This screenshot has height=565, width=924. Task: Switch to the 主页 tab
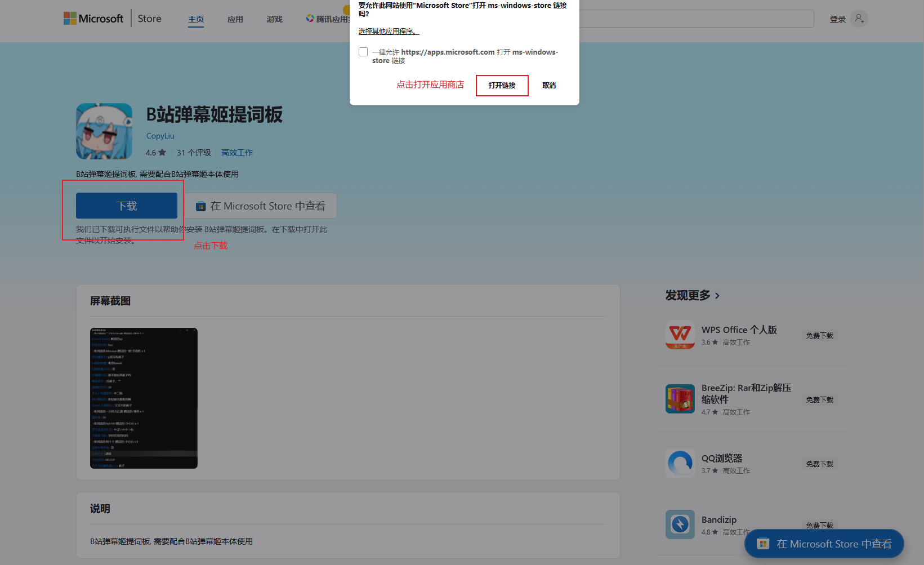click(x=195, y=19)
